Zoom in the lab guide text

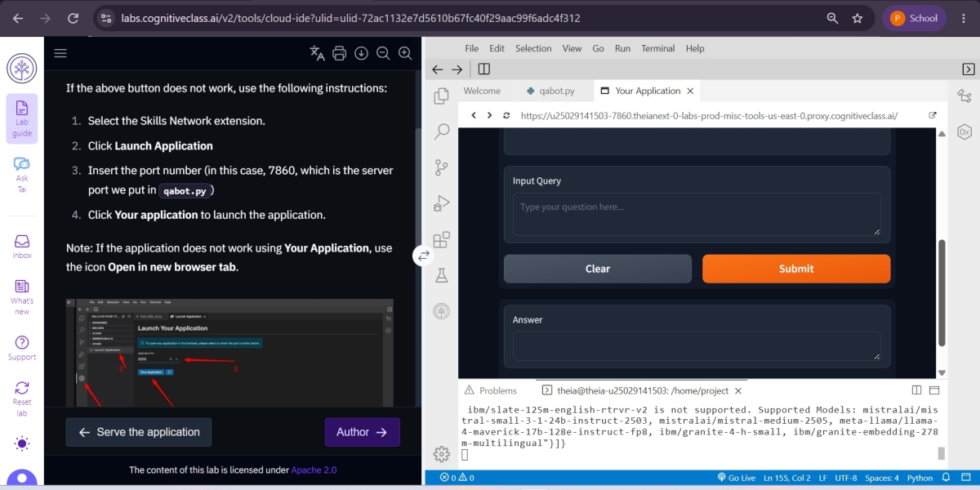tap(405, 54)
